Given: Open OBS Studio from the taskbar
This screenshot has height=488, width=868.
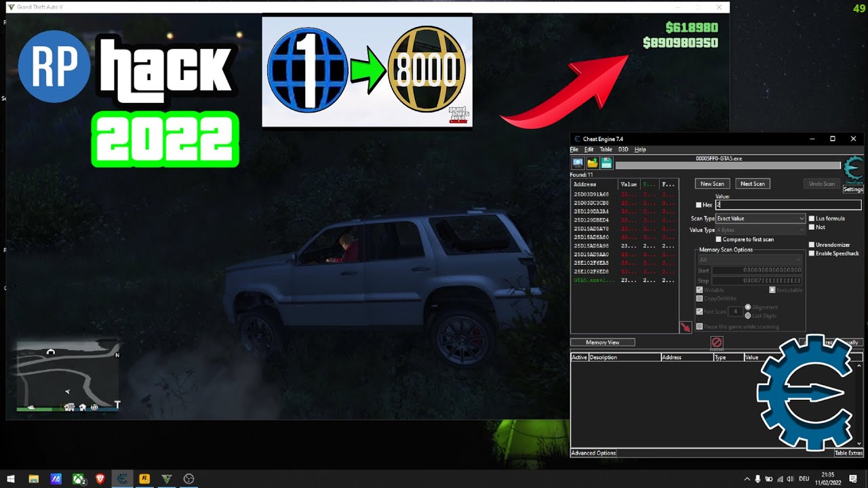Looking at the screenshot, I should coord(189,479).
